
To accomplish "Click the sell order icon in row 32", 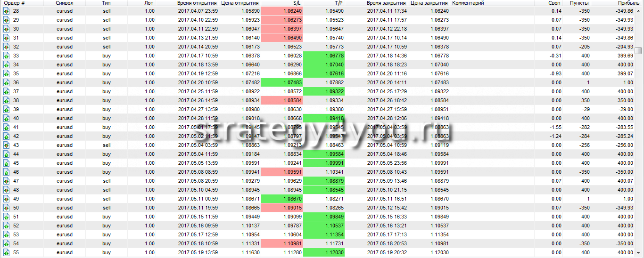I will [x=6, y=47].
